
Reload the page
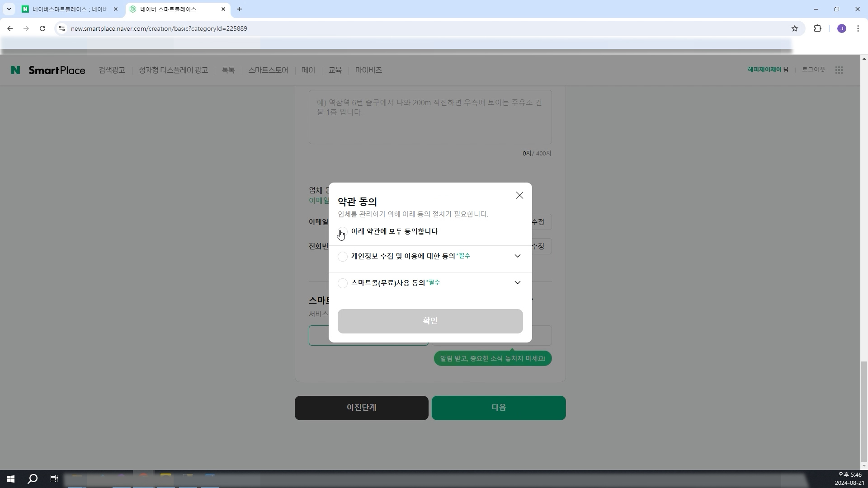coord(42,28)
